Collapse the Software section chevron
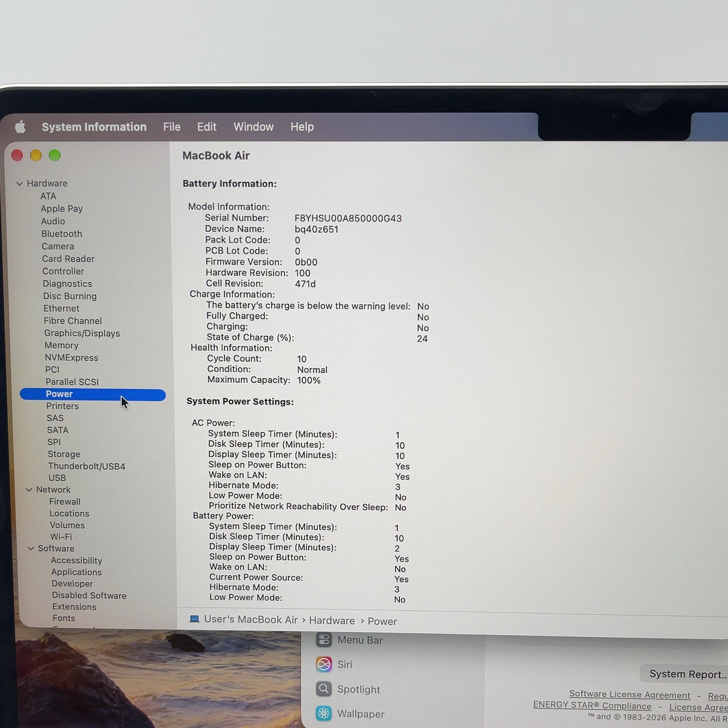 pos(31,548)
